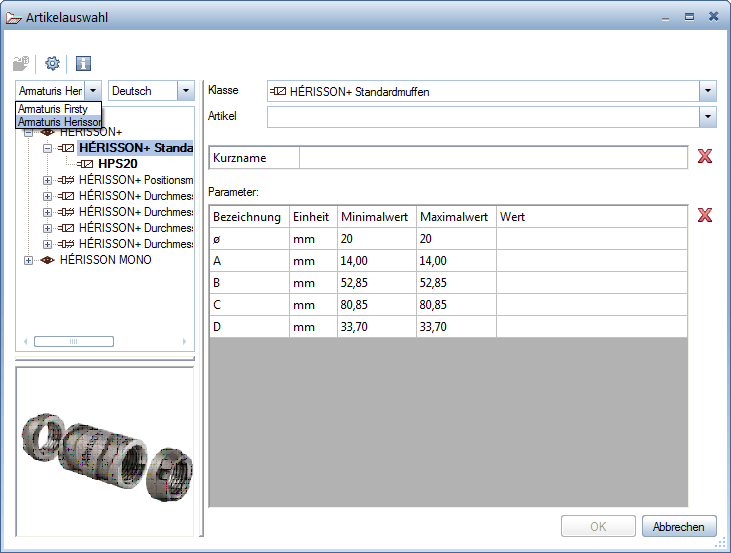Click the grayed-out open catalog folder icon
This screenshot has width=731, height=553.
pyautogui.click(x=21, y=63)
